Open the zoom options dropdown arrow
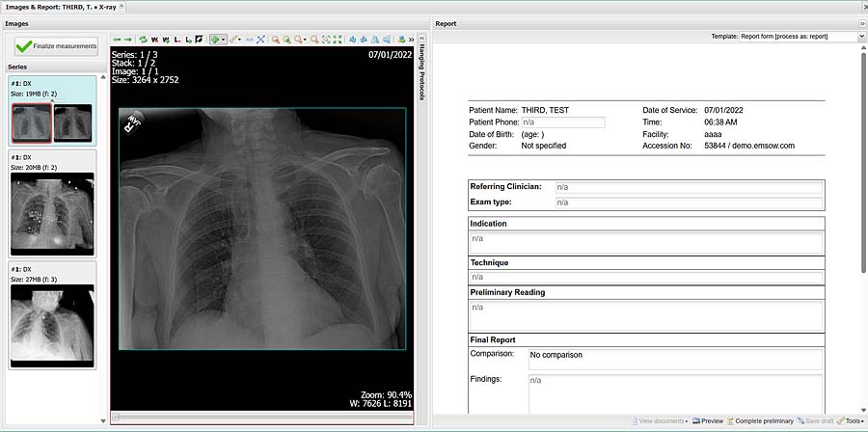This screenshot has height=432, width=868. click(305, 40)
